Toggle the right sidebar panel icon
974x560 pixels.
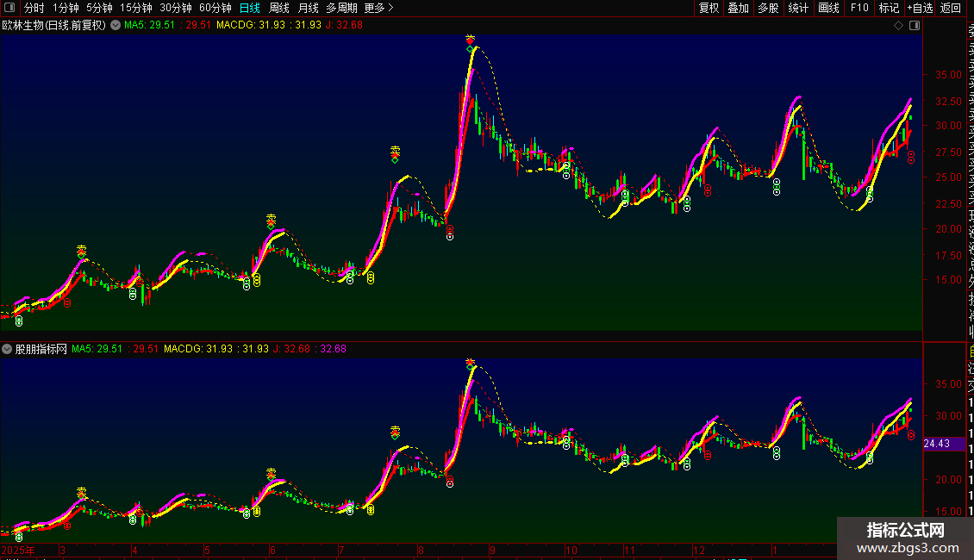[915, 26]
